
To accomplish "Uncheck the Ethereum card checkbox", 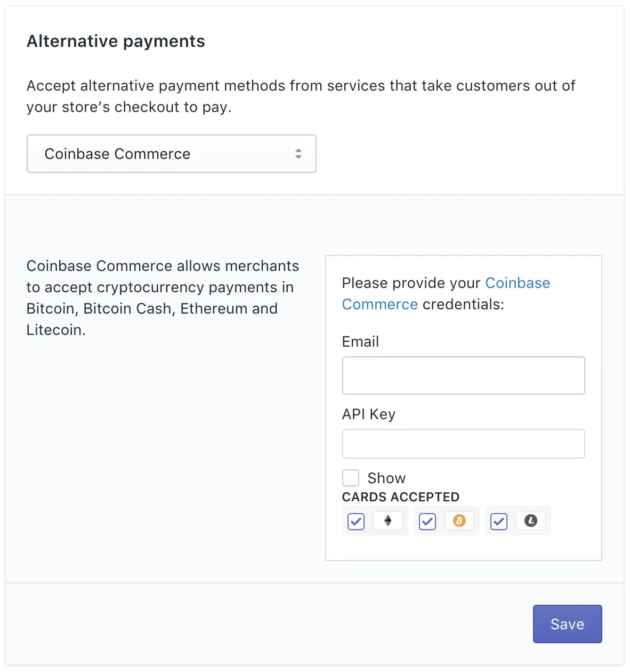I will click(x=356, y=522).
